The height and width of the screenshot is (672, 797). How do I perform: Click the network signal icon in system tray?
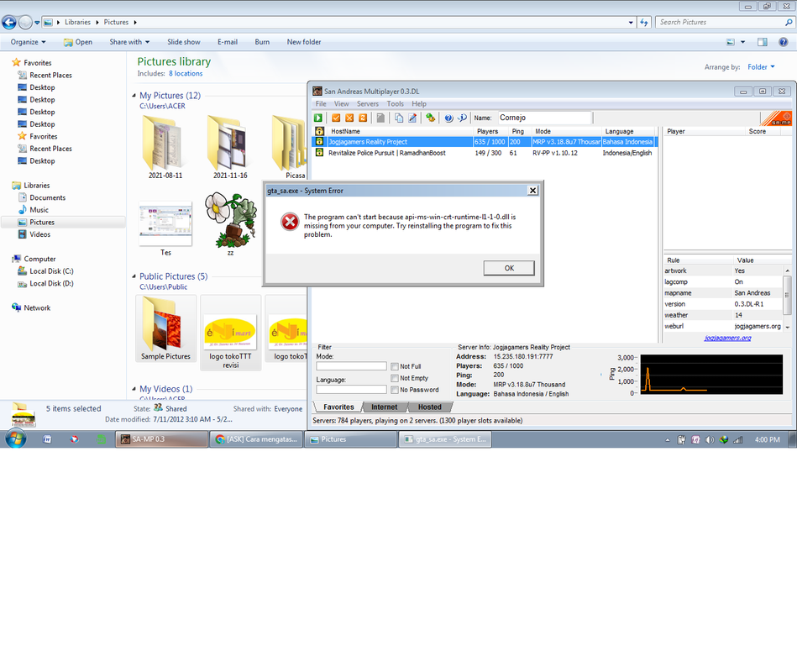pos(738,439)
